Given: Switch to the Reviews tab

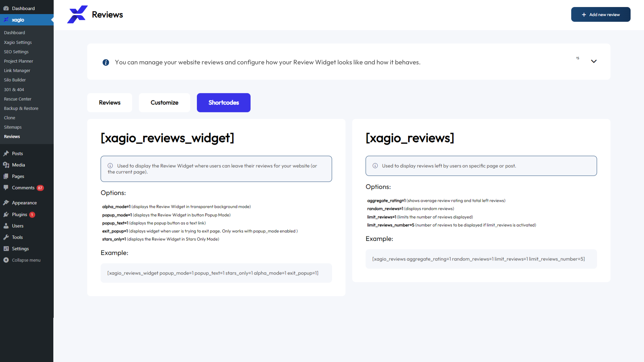Looking at the screenshot, I should [x=109, y=103].
